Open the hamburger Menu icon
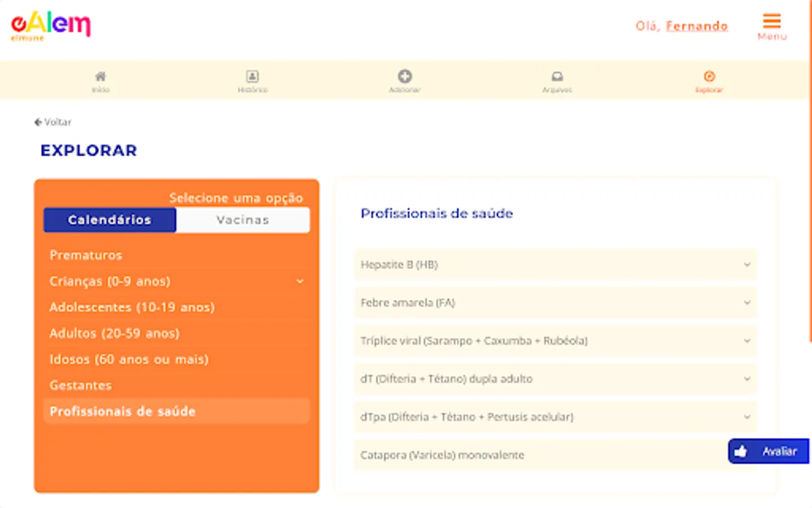Screen dimensions: 812x508 point(772,22)
